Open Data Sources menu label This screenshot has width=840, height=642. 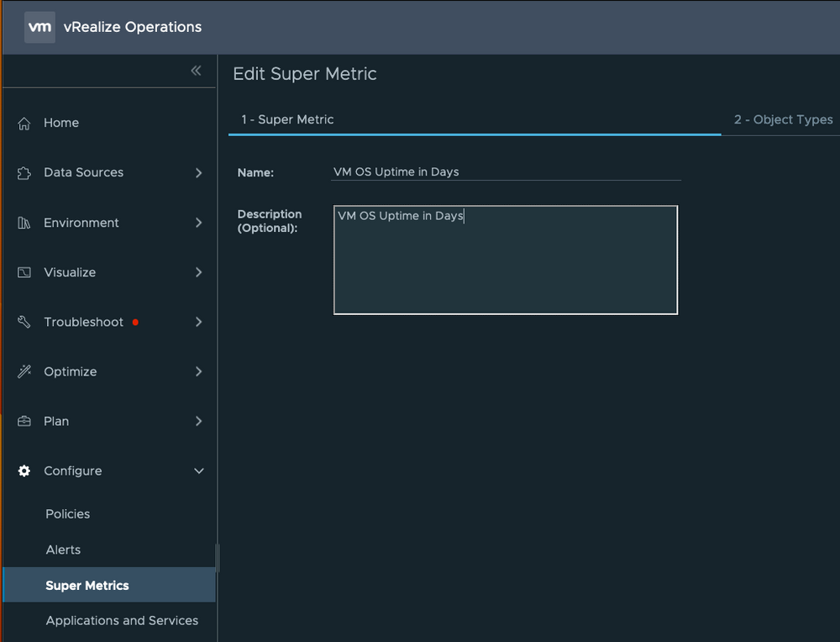point(83,172)
